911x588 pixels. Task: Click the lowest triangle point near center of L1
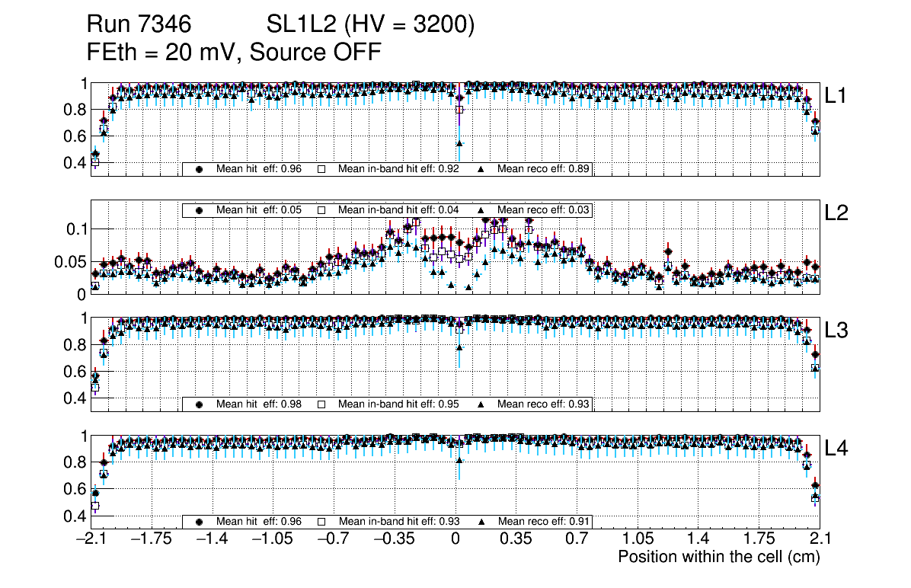(x=459, y=143)
